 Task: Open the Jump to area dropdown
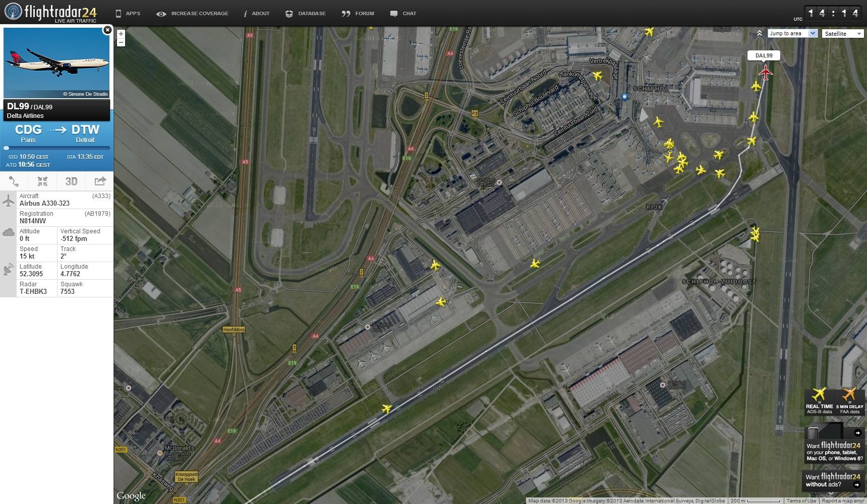click(x=792, y=33)
